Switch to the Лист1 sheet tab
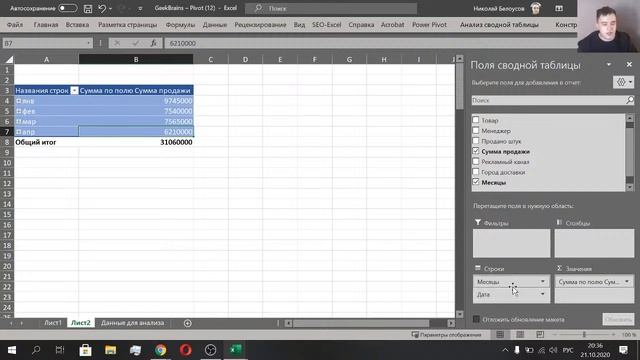 point(53,323)
